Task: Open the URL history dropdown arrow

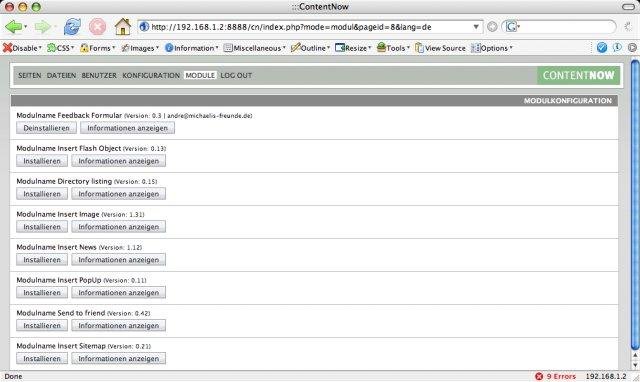Action: 476,27
